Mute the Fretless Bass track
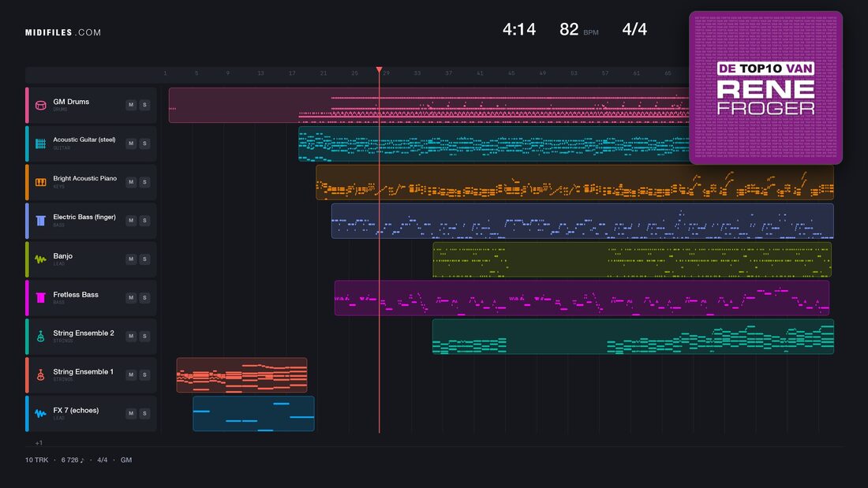The image size is (868, 488). click(x=131, y=298)
